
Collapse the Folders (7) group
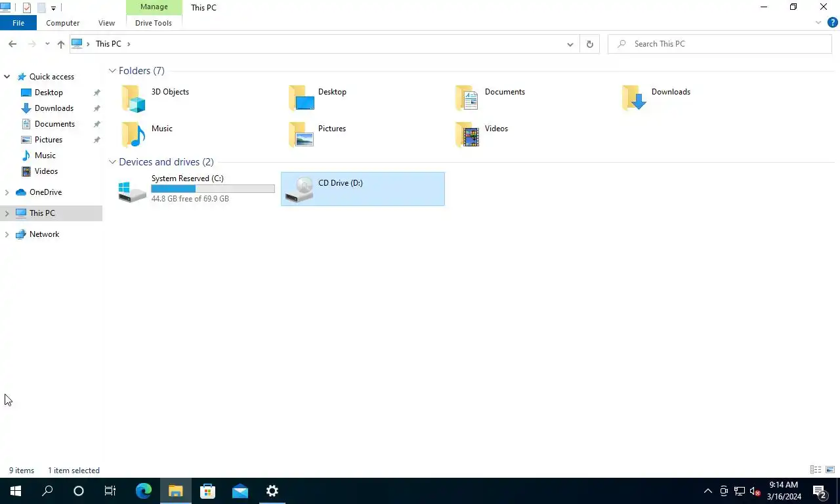112,71
